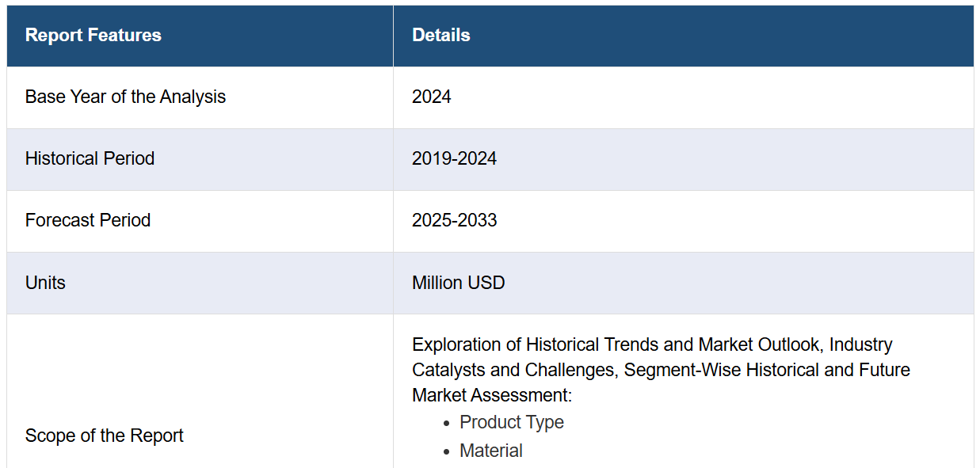This screenshot has height=468, width=980.
Task: Select the 'Forecast Period' cell
Action: (x=200, y=221)
